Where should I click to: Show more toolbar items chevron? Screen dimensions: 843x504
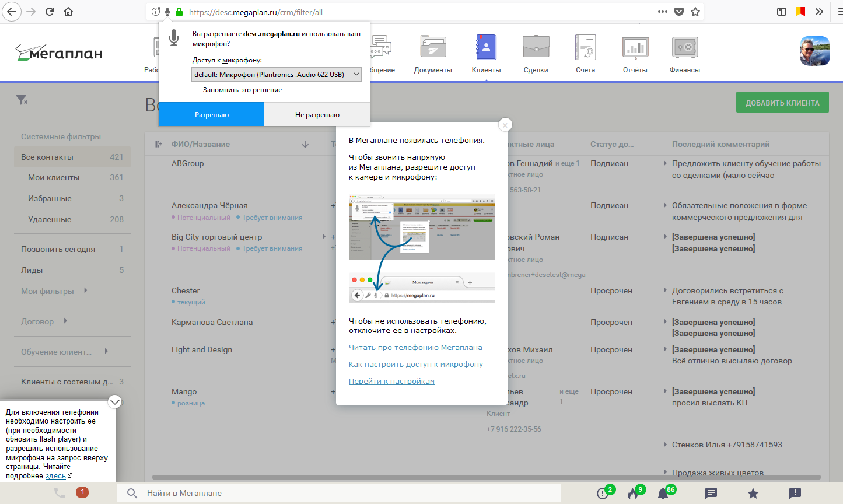coord(819,12)
